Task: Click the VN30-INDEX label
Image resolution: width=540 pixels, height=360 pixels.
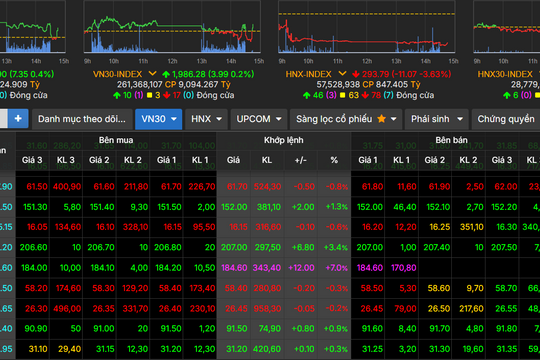Action: 117,74
